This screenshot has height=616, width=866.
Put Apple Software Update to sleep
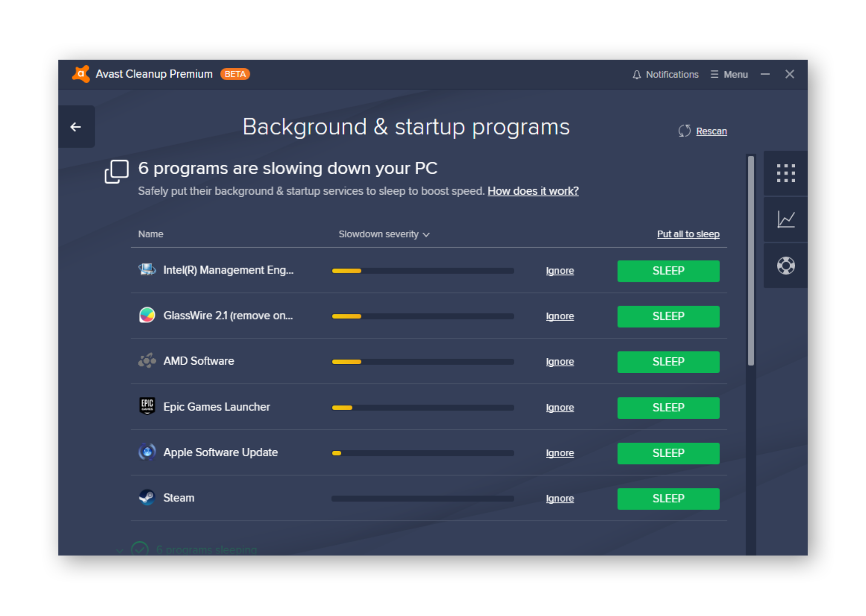point(668,453)
